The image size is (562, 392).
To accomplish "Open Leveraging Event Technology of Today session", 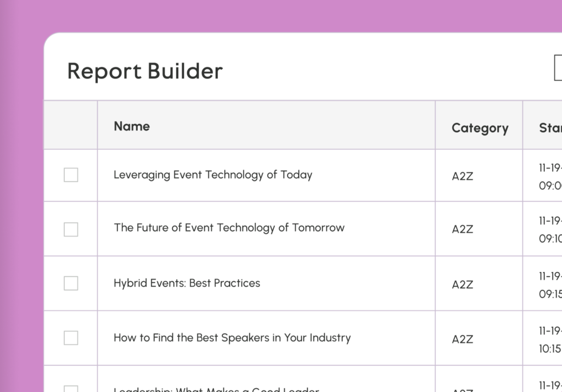I will click(x=212, y=175).
